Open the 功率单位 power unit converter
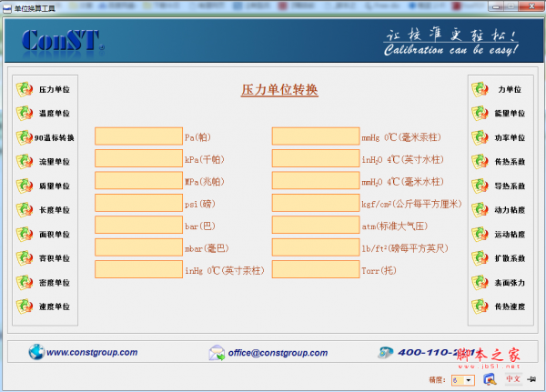 499,138
